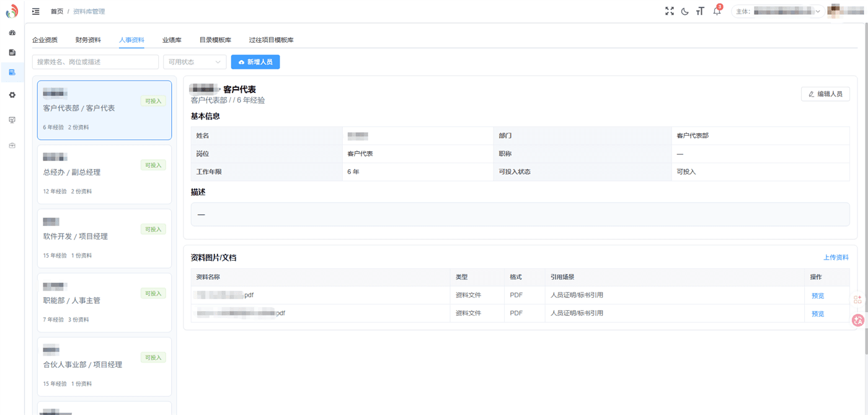Image resolution: width=868 pixels, height=415 pixels.
Task: Click the 3 份资料 text on 职能部 card
Action: (x=78, y=320)
